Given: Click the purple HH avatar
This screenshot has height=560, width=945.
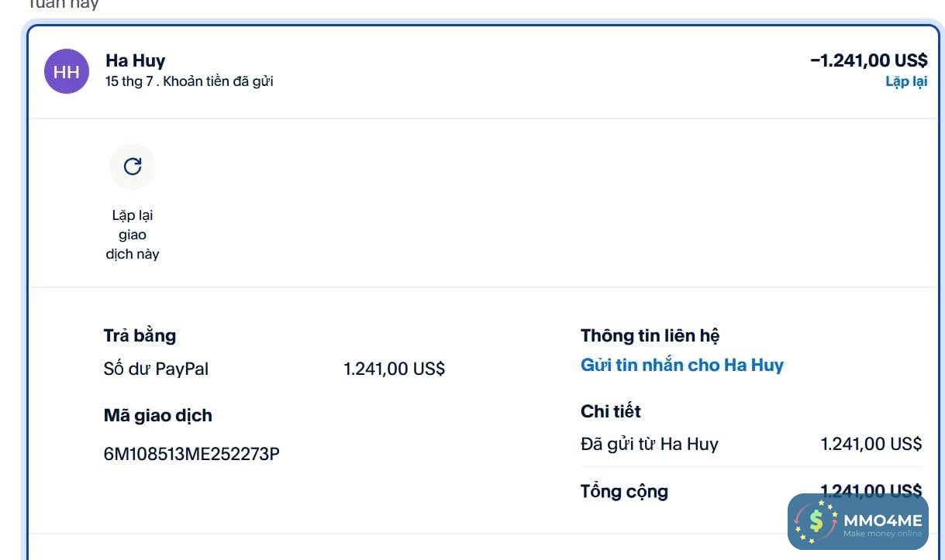Looking at the screenshot, I should (x=67, y=71).
